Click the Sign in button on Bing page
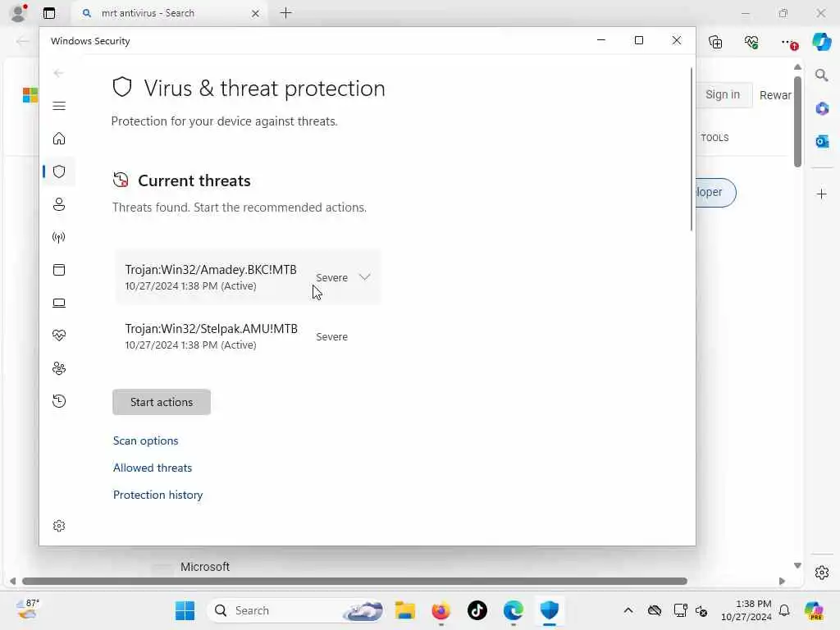840x630 pixels. click(723, 95)
